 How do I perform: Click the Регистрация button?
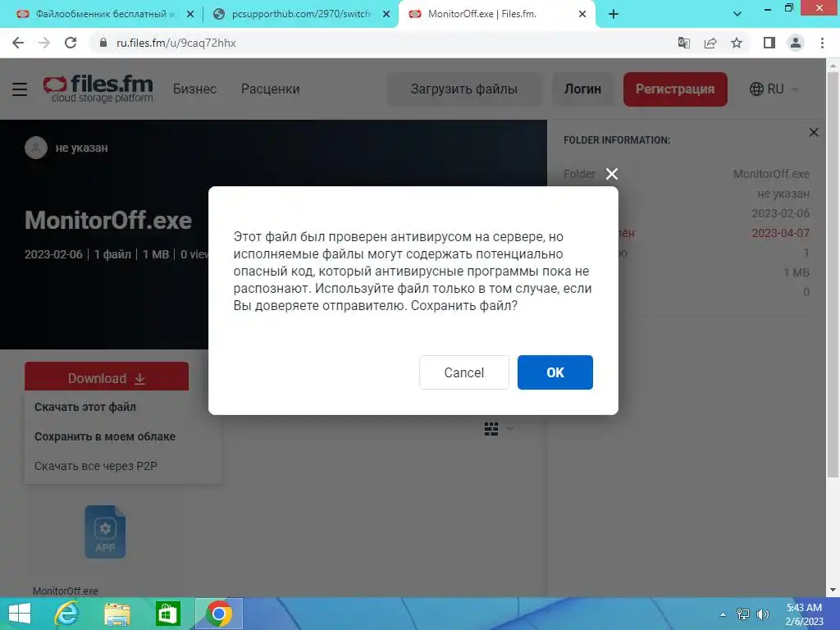(x=675, y=89)
